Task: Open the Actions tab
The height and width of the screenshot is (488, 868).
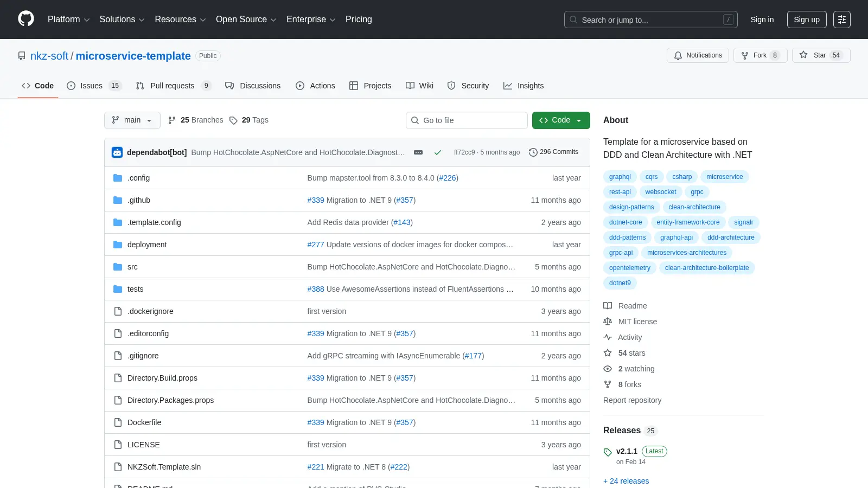Action: pos(315,86)
